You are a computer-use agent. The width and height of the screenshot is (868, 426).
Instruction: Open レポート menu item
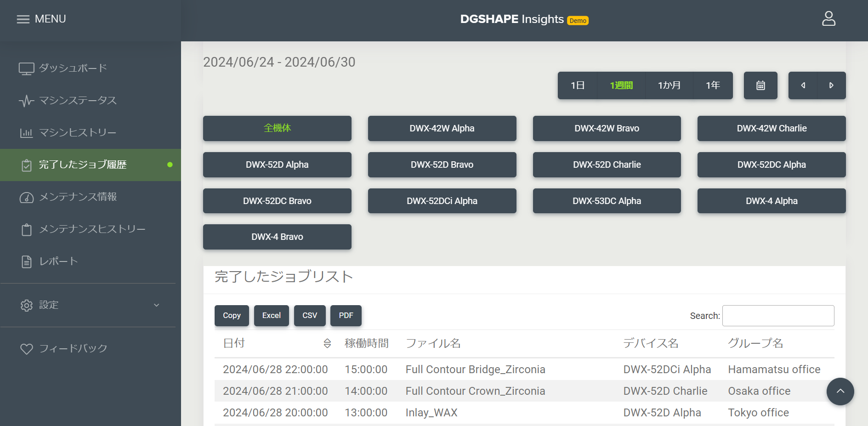(91, 261)
